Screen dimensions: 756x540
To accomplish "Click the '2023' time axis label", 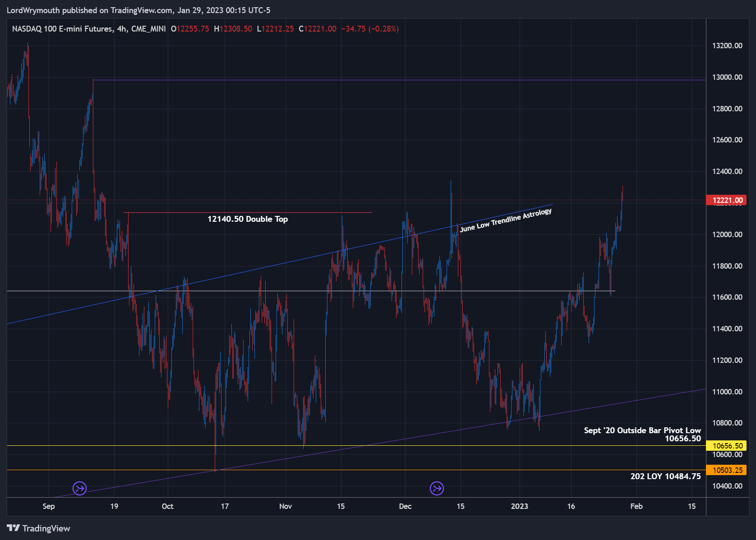I will (x=519, y=506).
